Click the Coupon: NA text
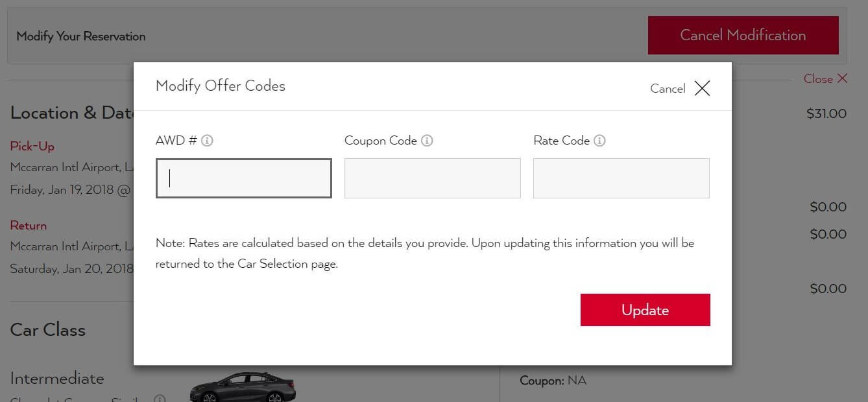This screenshot has height=402, width=868. [553, 381]
